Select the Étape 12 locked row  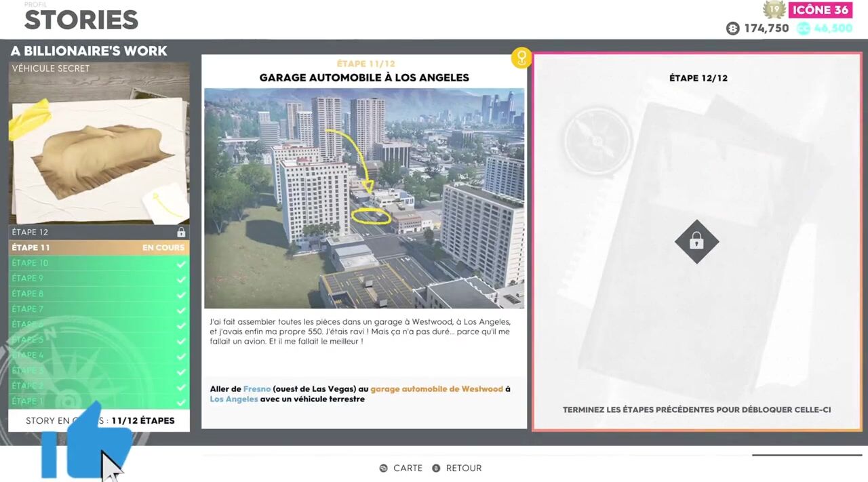99,232
